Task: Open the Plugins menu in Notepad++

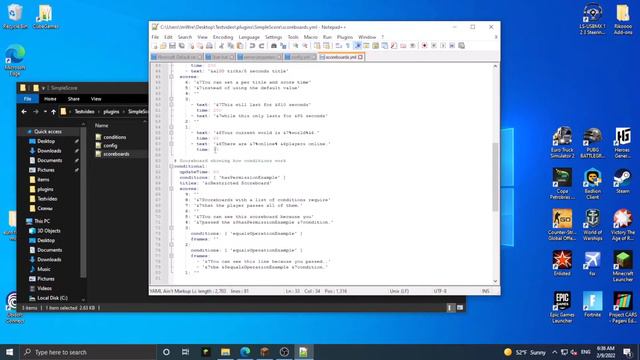Action: (344, 37)
